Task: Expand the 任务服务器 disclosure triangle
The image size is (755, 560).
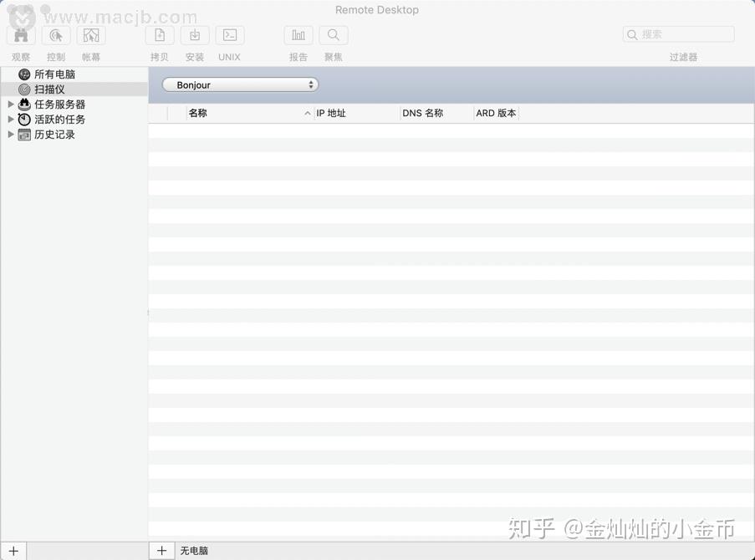Action: (11, 104)
